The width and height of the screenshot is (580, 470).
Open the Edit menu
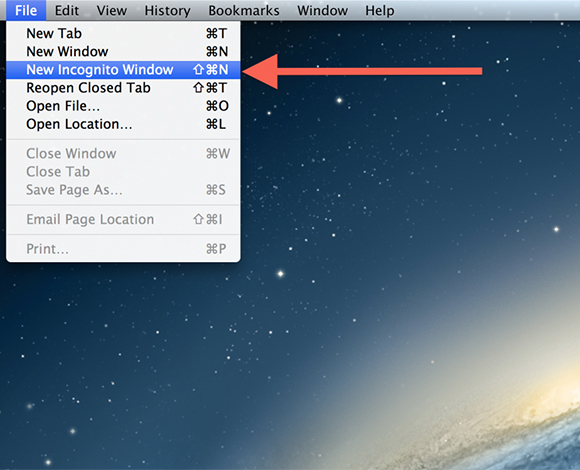67,10
